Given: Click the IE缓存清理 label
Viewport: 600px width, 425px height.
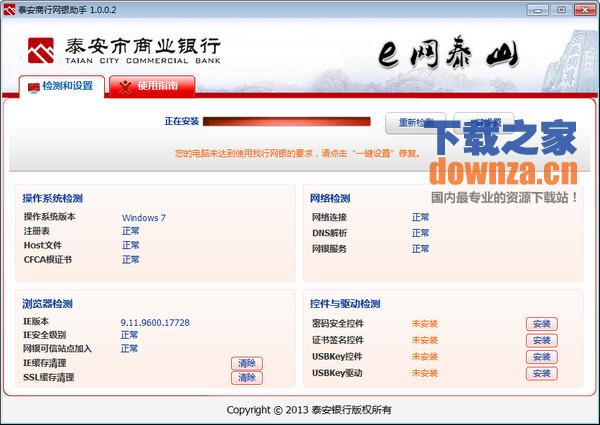Looking at the screenshot, I should click(x=45, y=363).
